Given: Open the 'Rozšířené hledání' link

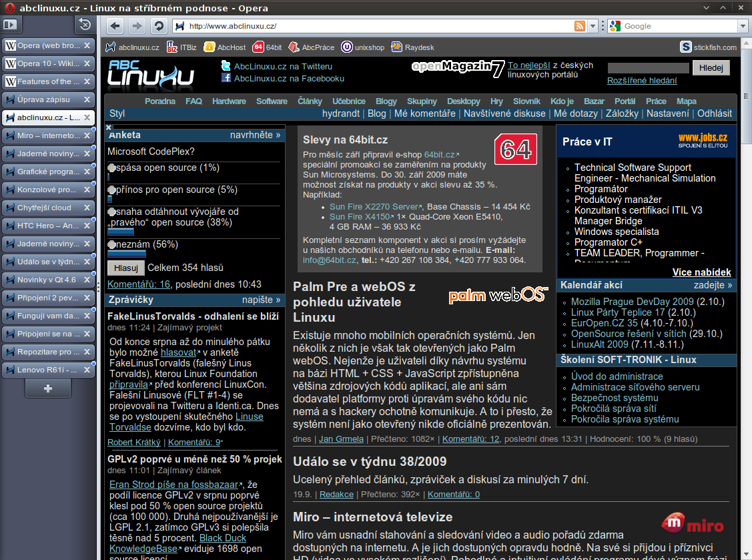Looking at the screenshot, I should pos(642,81).
